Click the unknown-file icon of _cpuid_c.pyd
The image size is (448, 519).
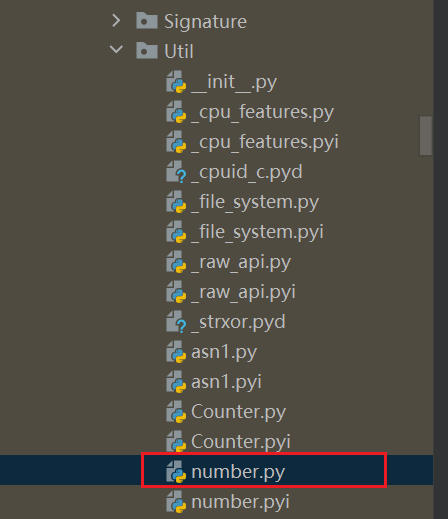(176, 172)
